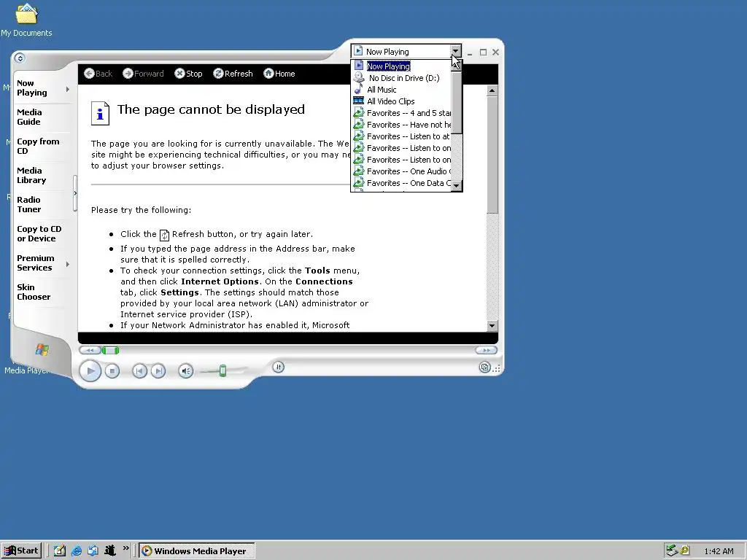This screenshot has height=560, width=747.
Task: Close the playlist dropdown arrow
Action: pos(455,51)
